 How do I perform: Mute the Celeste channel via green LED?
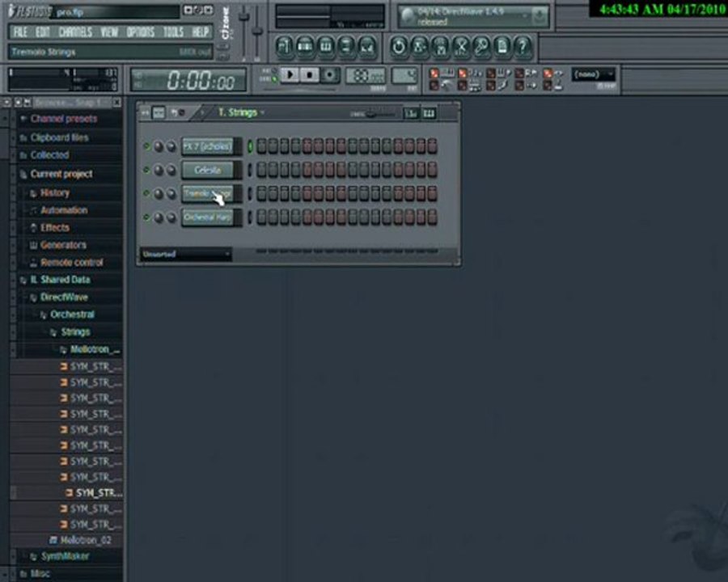pyautogui.click(x=146, y=170)
